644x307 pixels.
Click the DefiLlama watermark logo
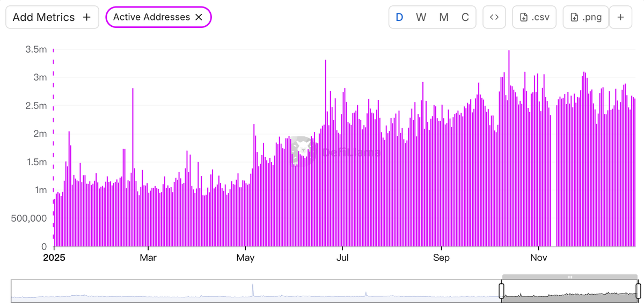(302, 151)
